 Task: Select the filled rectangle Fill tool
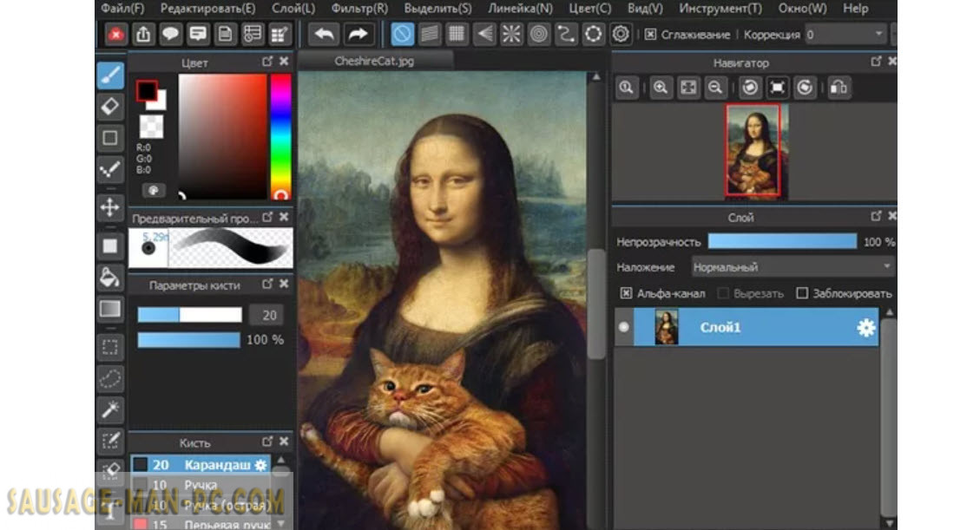[x=110, y=246]
